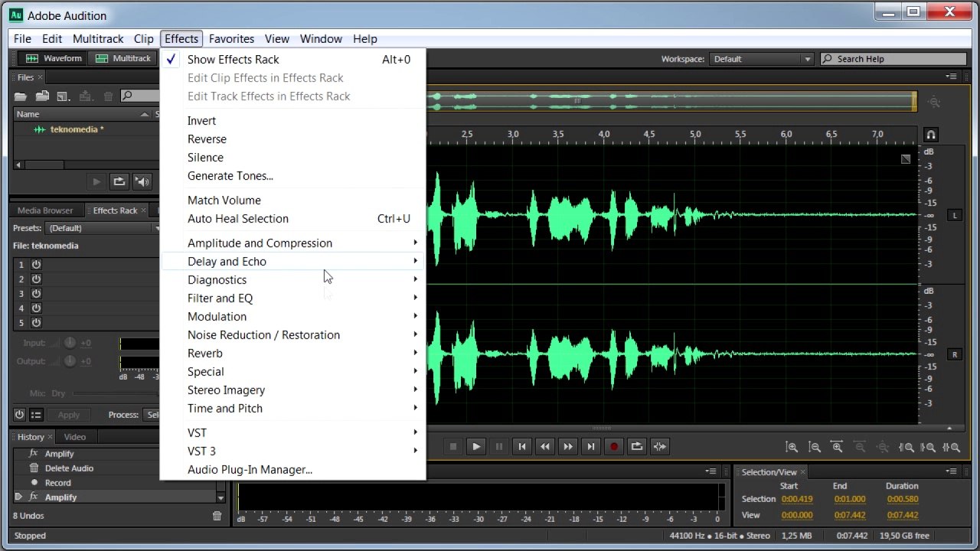Expand the Delay and Echo submenu

[x=292, y=261]
